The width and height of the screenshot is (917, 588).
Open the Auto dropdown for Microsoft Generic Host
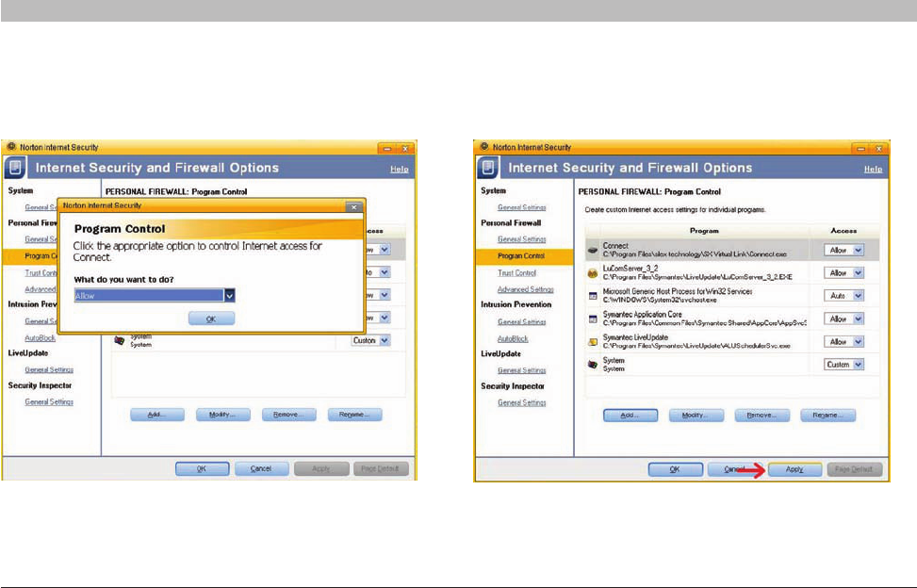pyautogui.click(x=858, y=296)
